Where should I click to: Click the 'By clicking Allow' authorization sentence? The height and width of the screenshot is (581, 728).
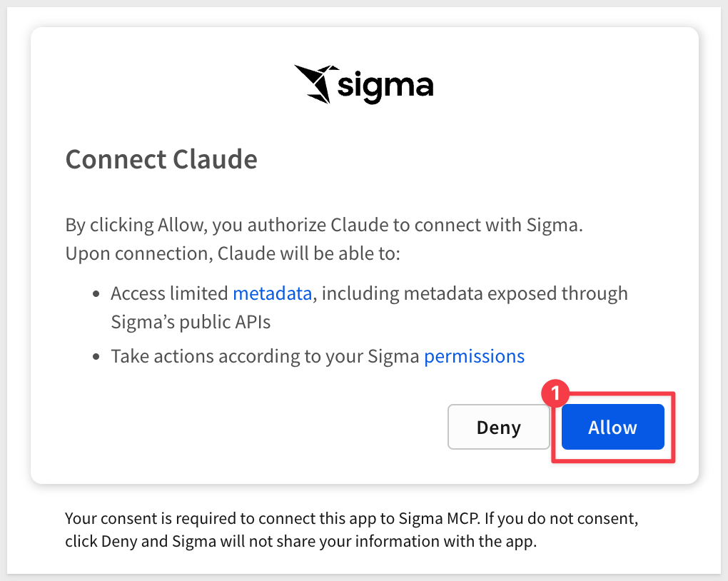point(324,226)
